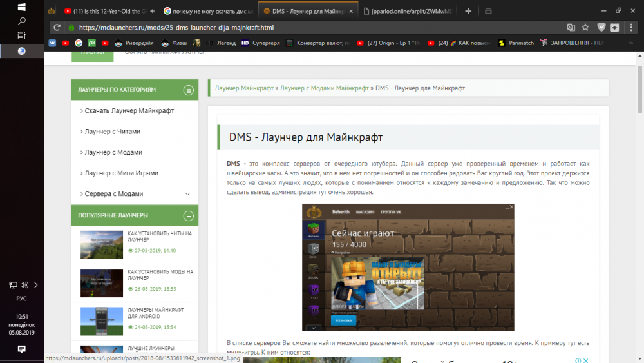Reload the page with the refresh icon

[x=57, y=28]
